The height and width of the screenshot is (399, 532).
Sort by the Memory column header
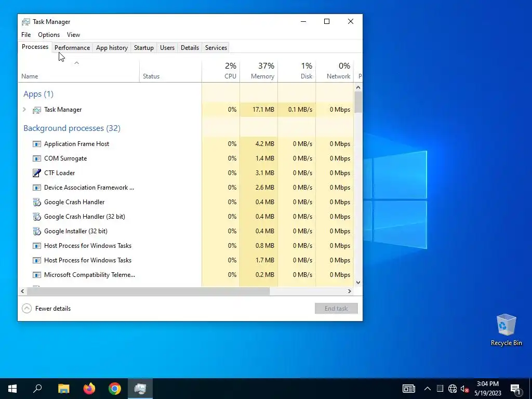[259, 71]
